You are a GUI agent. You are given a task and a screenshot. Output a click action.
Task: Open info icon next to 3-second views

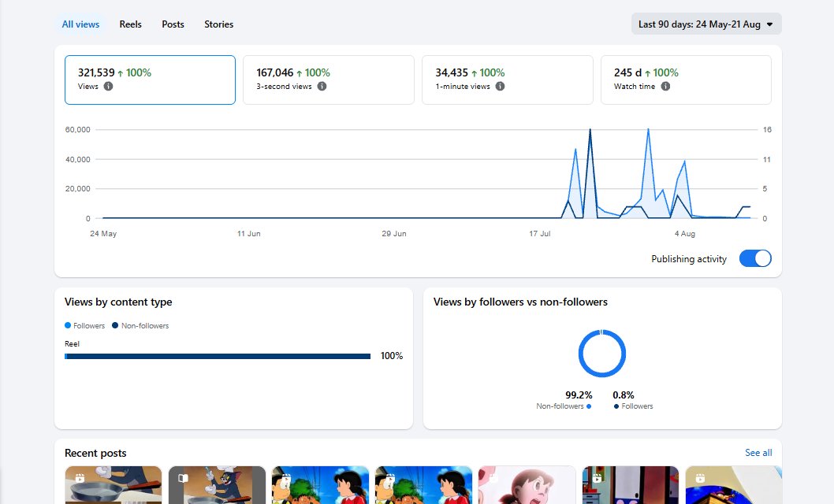coord(322,86)
